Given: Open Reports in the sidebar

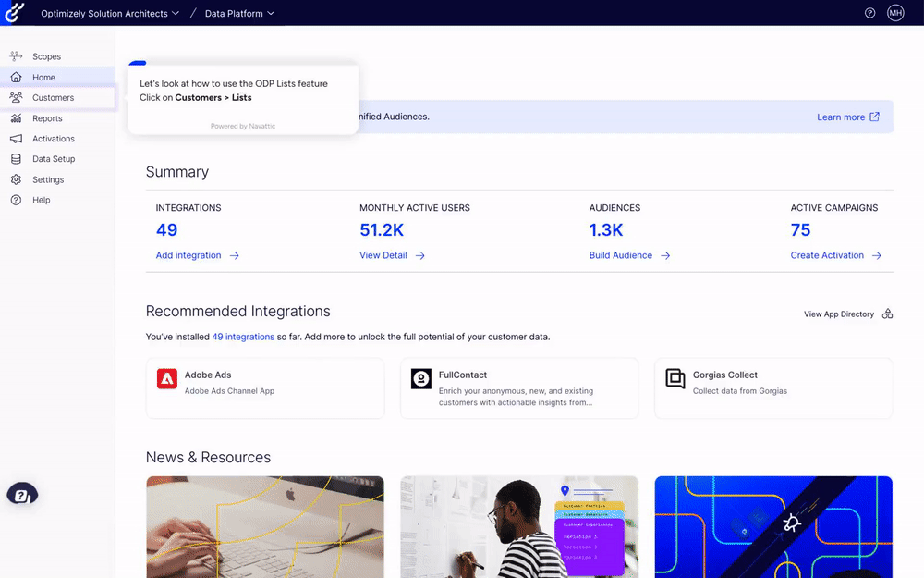Looking at the screenshot, I should (x=47, y=118).
